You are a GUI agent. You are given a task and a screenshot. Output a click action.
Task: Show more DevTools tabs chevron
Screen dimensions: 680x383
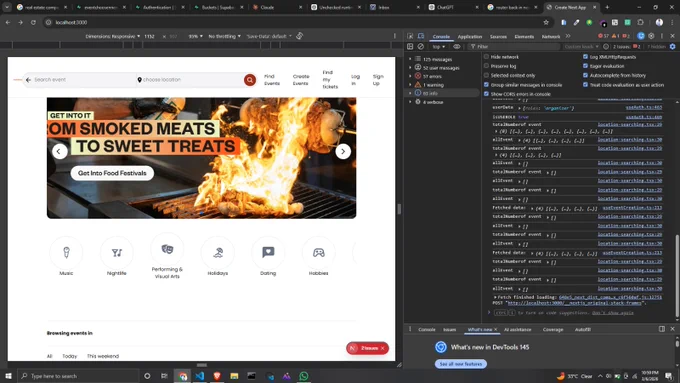(x=568, y=36)
